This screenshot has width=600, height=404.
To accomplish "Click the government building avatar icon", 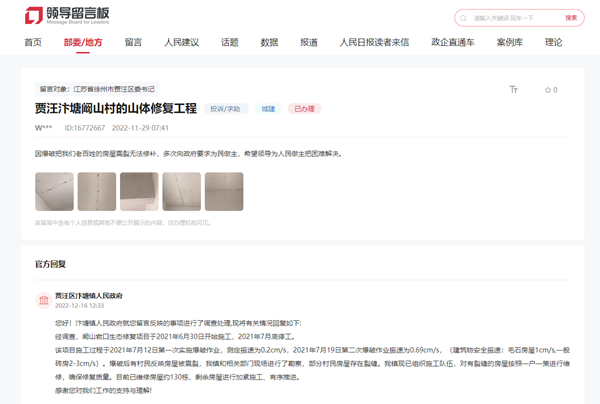I will [x=44, y=300].
